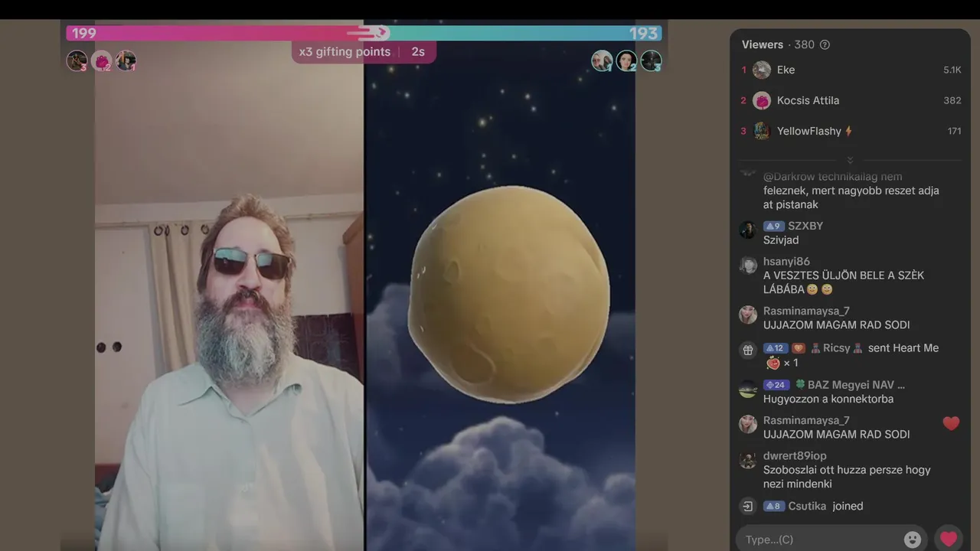
Task: Open Eke's profile avatar in viewers list
Action: [x=762, y=70]
